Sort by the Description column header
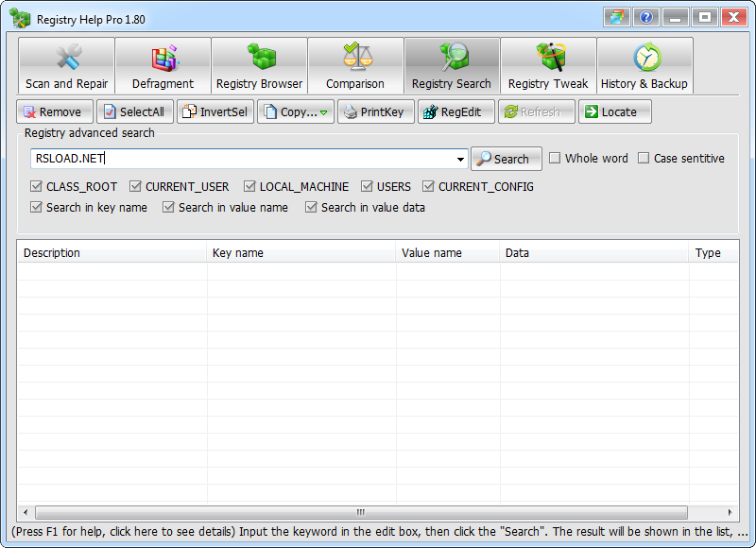This screenshot has height=548, width=756. tap(112, 252)
